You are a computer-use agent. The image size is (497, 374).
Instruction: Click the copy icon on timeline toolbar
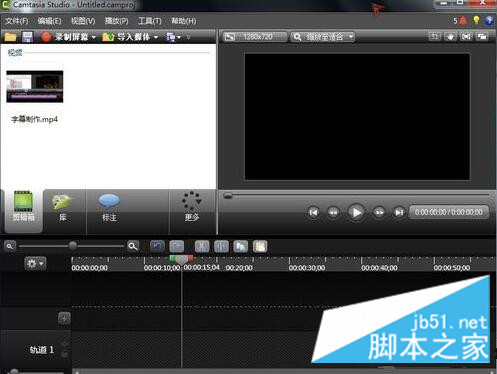point(241,246)
